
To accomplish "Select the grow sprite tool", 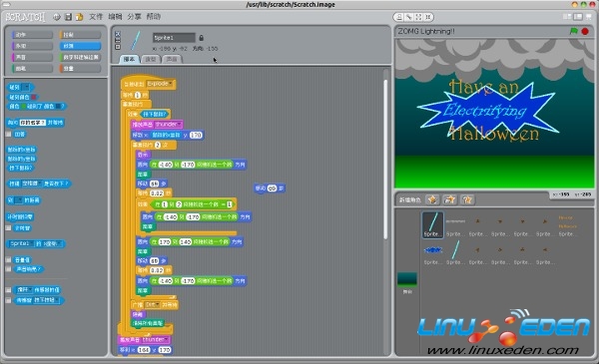I will (418, 17).
